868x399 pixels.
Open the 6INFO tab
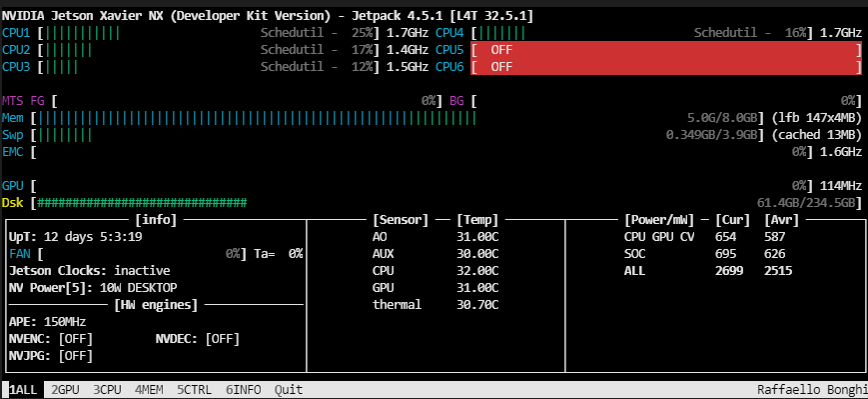244,390
